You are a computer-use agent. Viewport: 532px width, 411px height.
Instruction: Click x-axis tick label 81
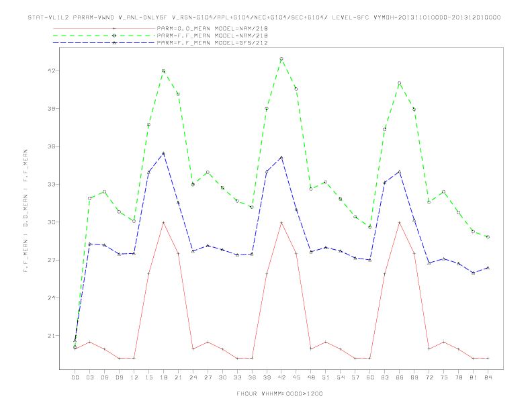(x=474, y=377)
